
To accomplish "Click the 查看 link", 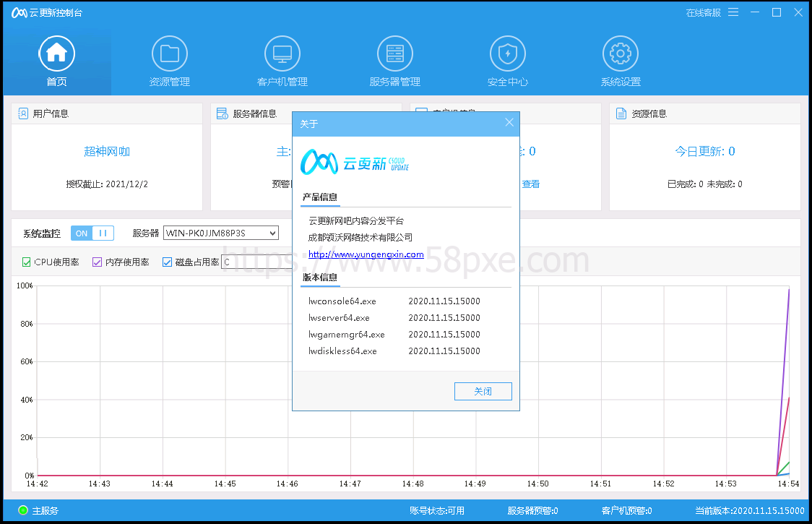I will (x=531, y=184).
